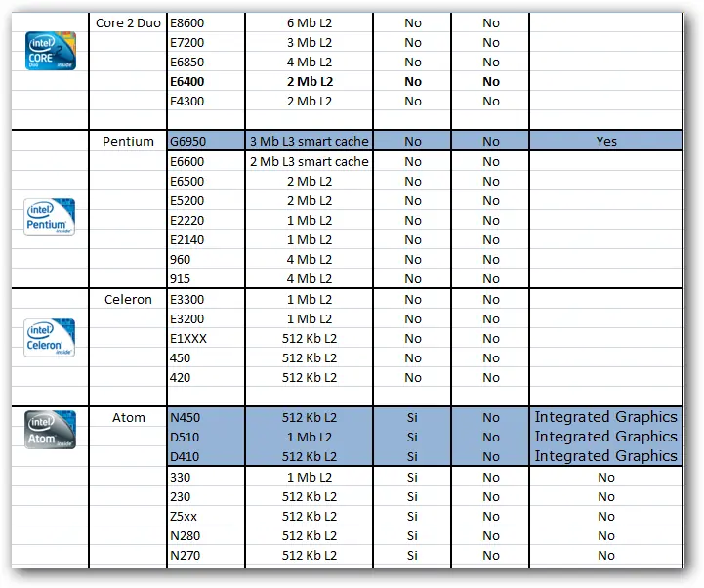Click '512 Kb L2' in Z5xx row
The height and width of the screenshot is (588, 704).
coord(310,516)
